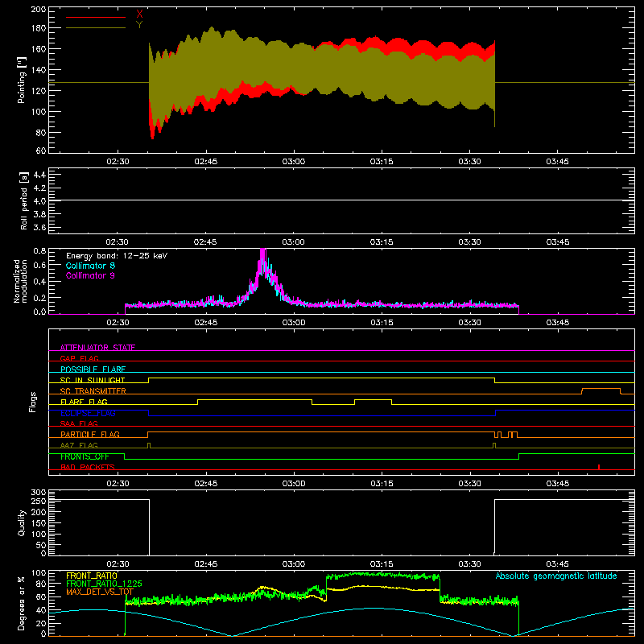
Task: Click the FRONT_RATIO_1225 legend entry
Action: point(104,584)
